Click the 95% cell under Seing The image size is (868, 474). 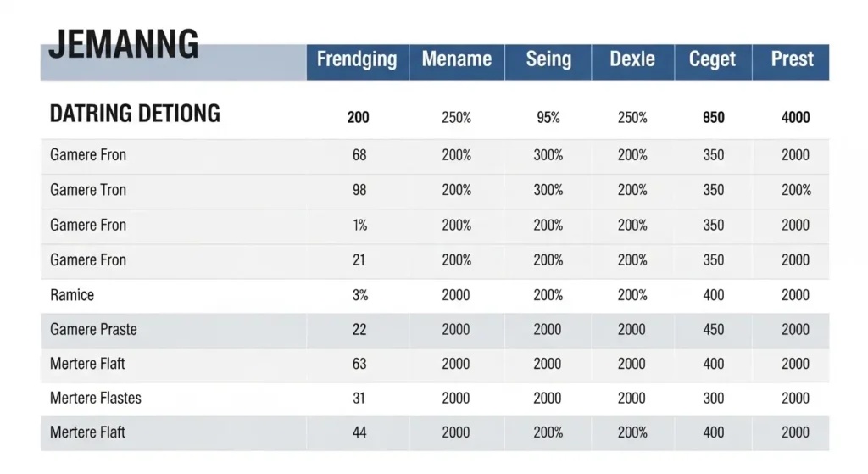tap(548, 118)
